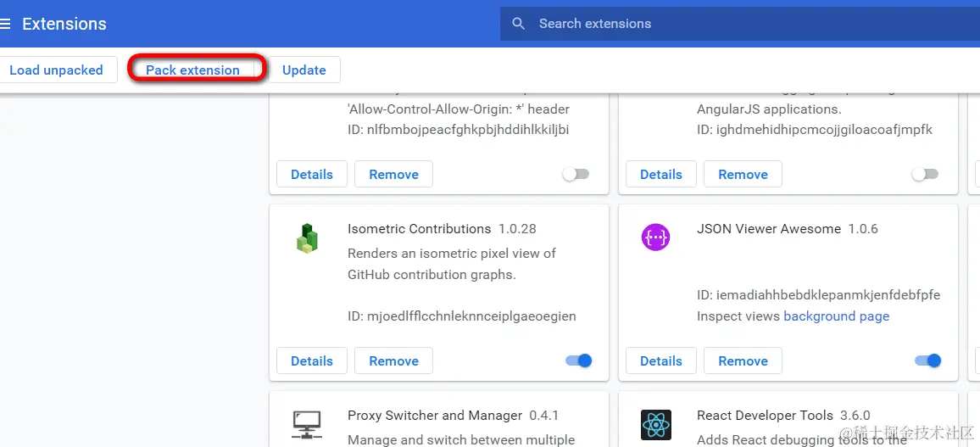Click the JSON Viewer Awesome purple icon

655,237
